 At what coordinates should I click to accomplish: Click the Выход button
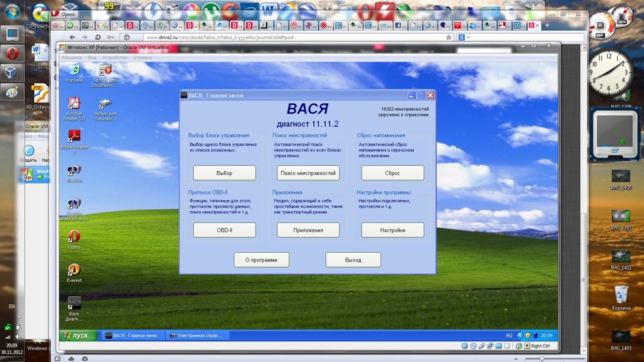click(353, 260)
